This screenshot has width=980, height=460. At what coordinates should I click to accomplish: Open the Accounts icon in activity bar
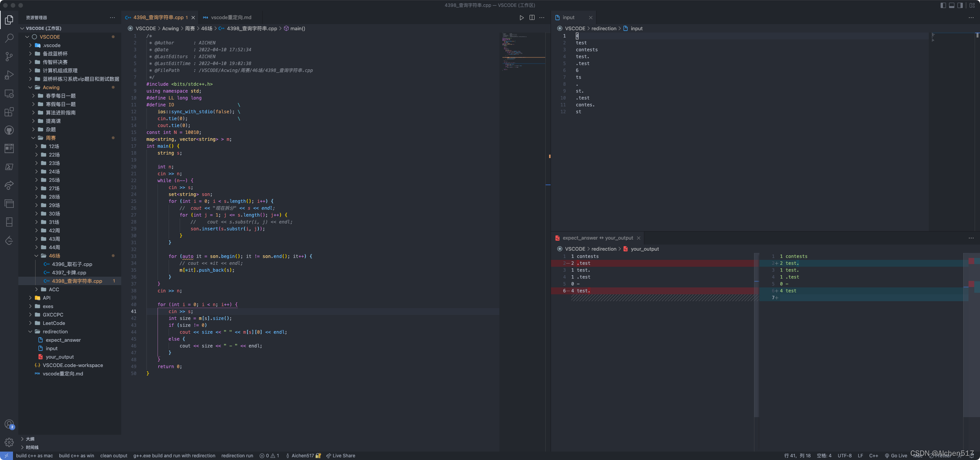pyautogui.click(x=9, y=424)
